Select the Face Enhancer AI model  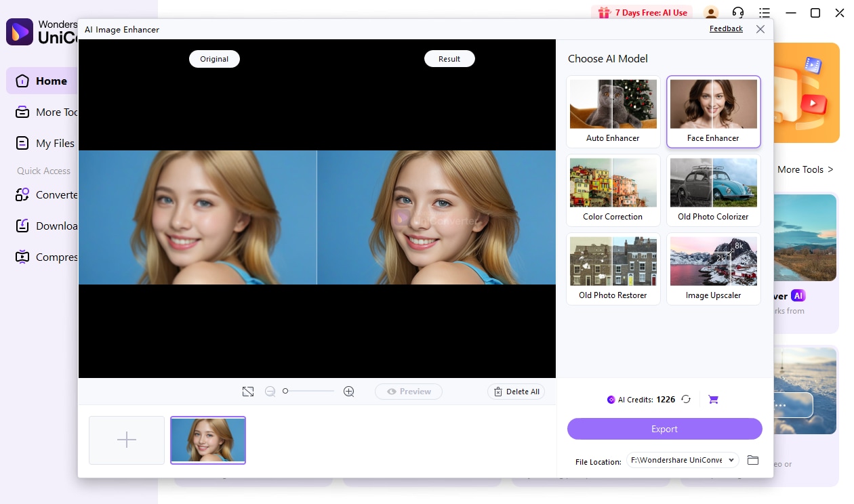click(x=713, y=112)
